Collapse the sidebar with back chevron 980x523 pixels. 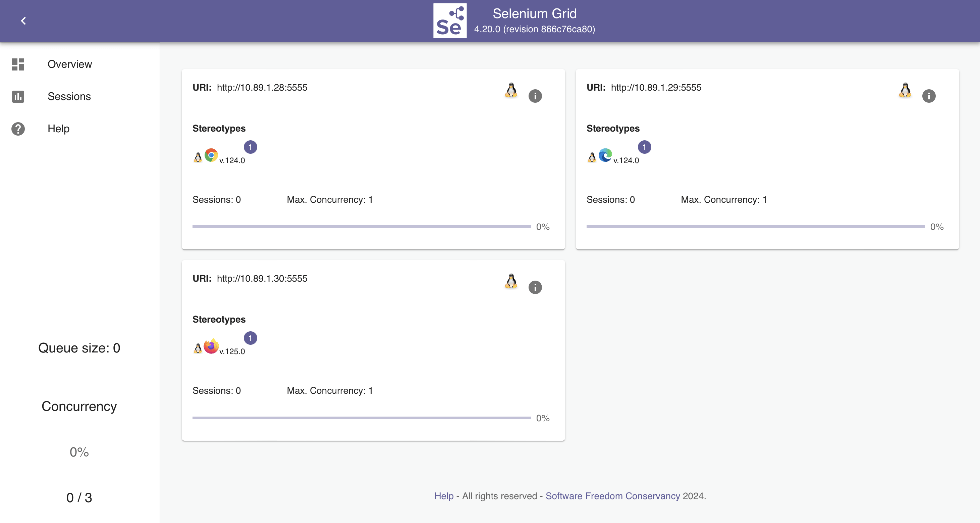[23, 21]
